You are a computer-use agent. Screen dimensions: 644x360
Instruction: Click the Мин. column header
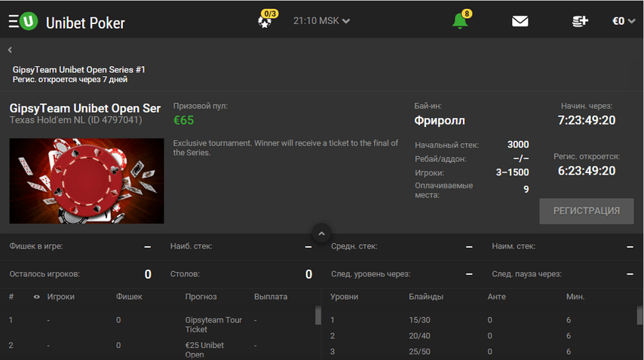(x=575, y=297)
